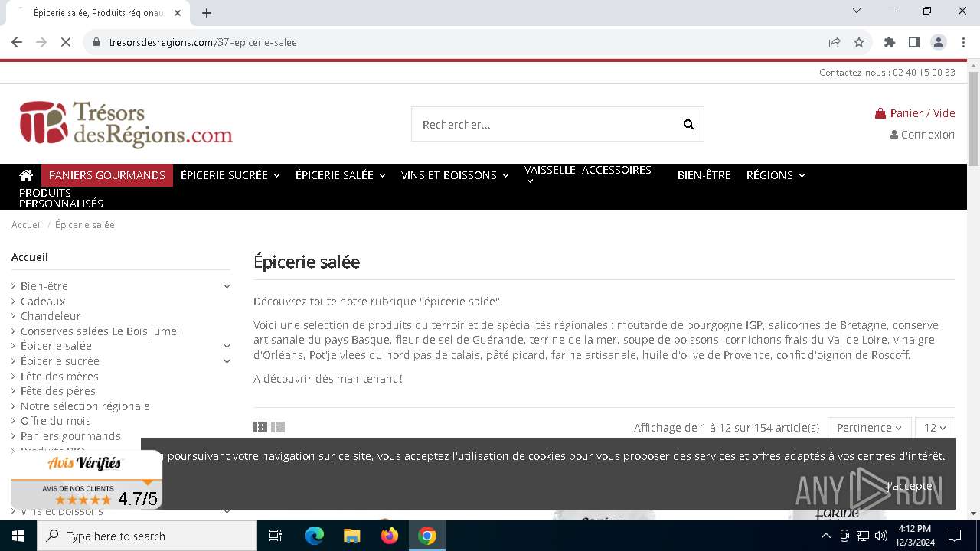Open the volume speaker tray icon
The width and height of the screenshot is (980, 551).
click(x=880, y=536)
